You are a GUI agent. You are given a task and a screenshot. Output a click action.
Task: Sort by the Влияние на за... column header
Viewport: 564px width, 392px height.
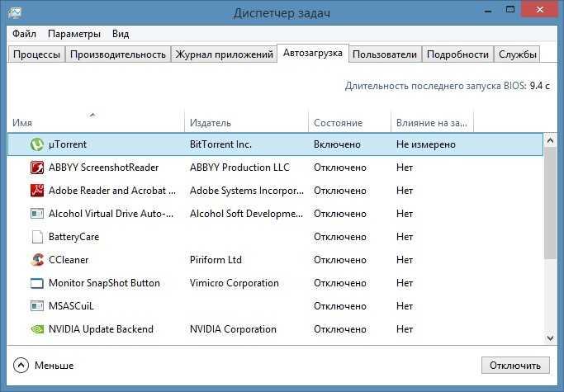click(x=432, y=122)
